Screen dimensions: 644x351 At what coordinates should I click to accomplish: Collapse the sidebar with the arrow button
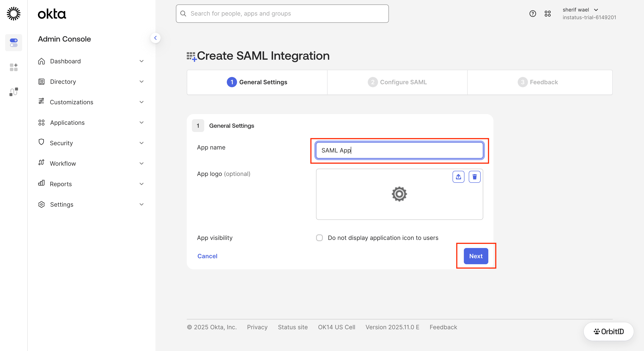tap(155, 38)
